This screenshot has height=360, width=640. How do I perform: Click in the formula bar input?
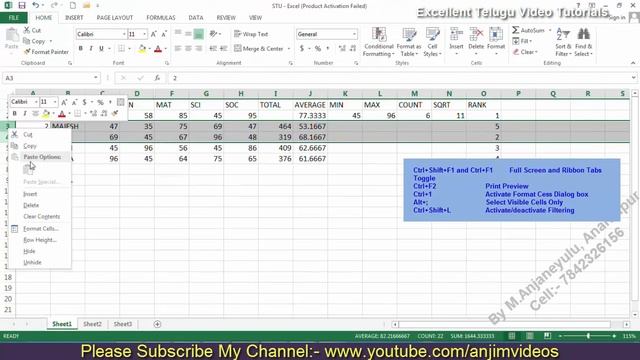399,78
